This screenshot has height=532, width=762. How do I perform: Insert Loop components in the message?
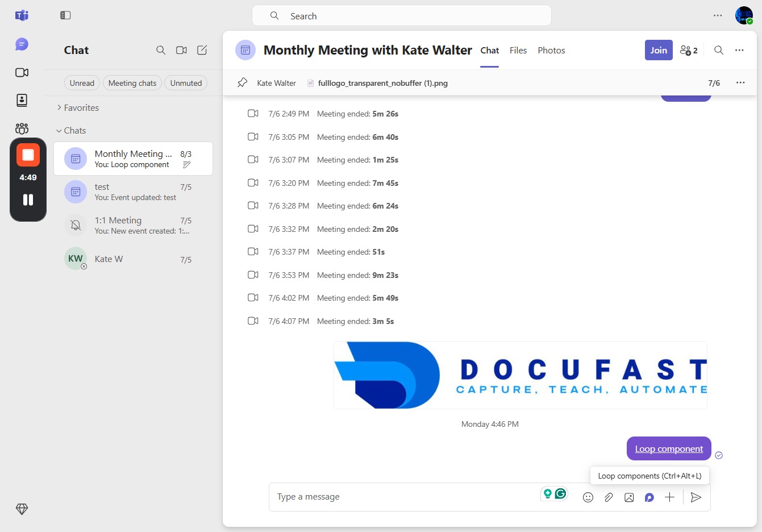pos(649,497)
